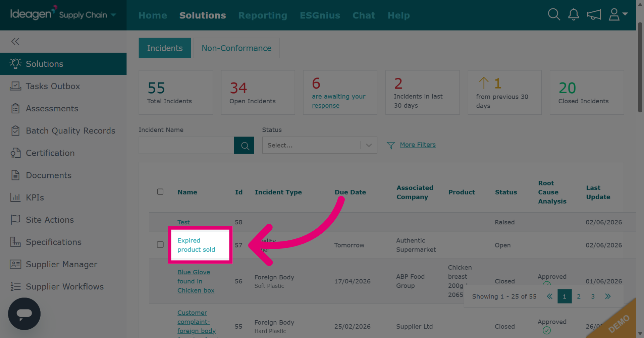The width and height of the screenshot is (644, 338).
Task: Open the chat bubble widget
Action: 24,314
